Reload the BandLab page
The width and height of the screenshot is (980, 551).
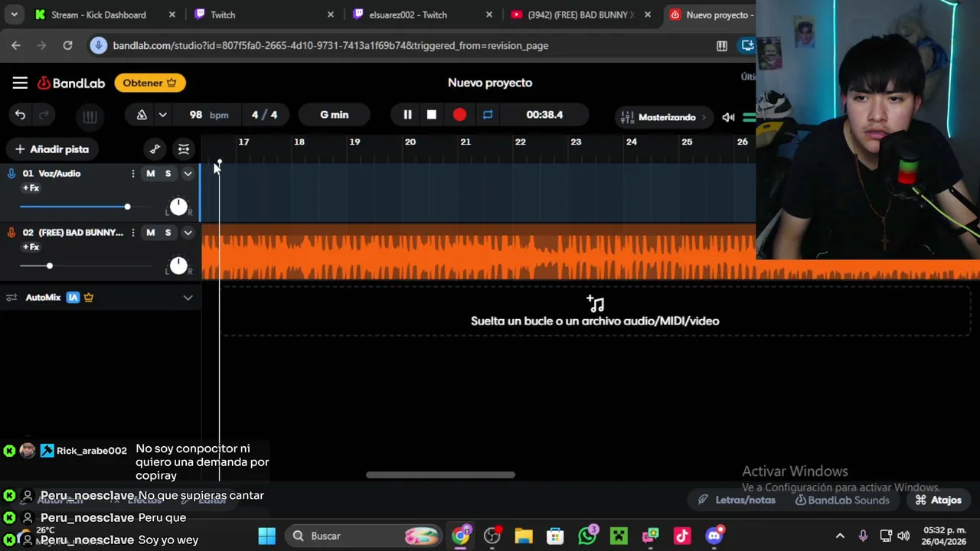tap(67, 46)
